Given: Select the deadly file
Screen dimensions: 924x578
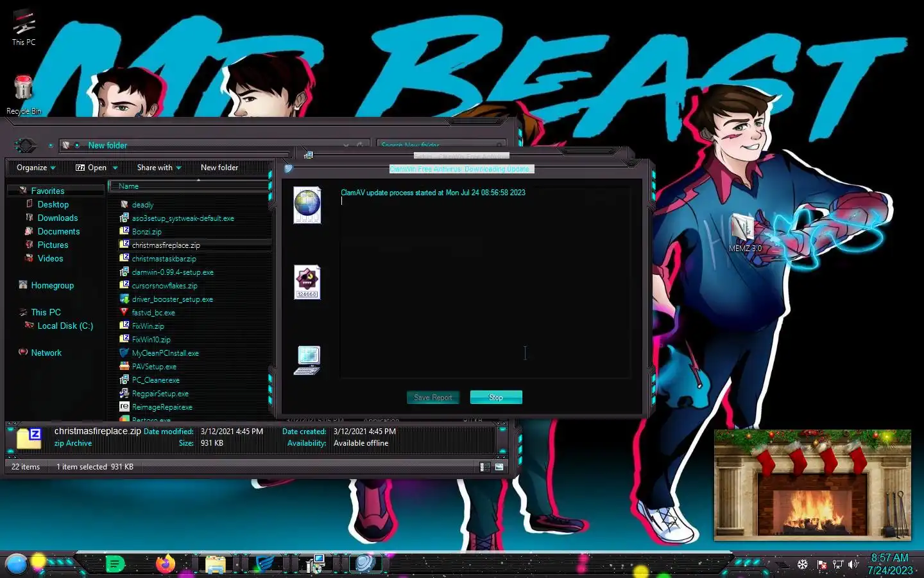Looking at the screenshot, I should click(142, 205).
